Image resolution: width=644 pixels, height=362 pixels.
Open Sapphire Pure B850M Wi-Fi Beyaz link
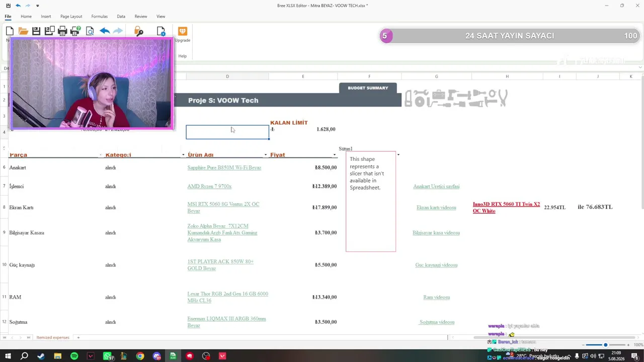tap(224, 167)
